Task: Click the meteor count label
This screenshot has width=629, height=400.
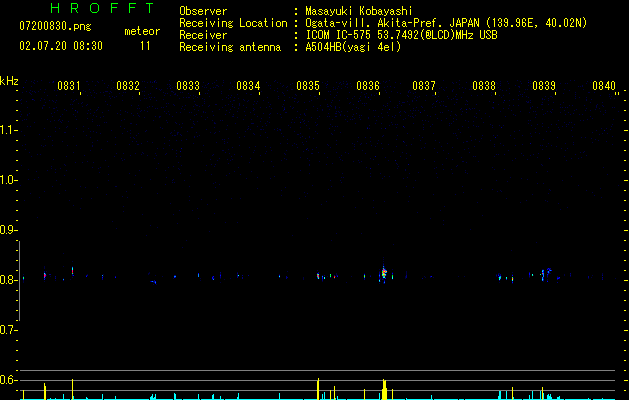Action: 142,31
